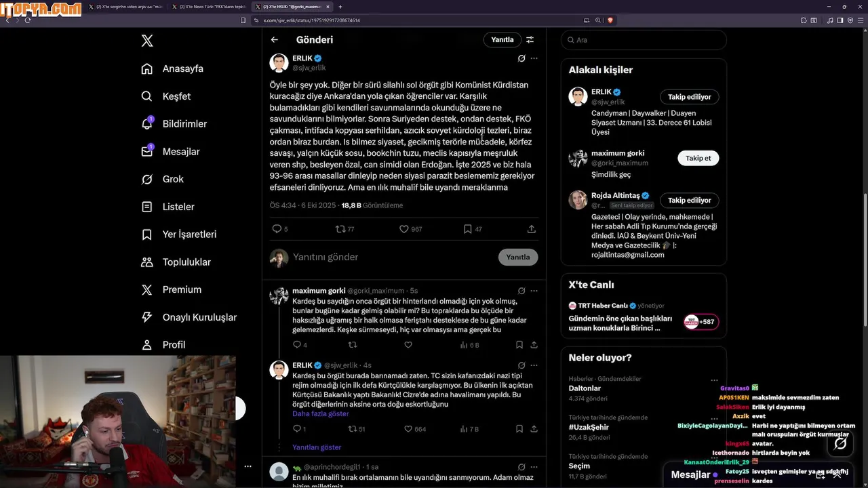868x488 pixels.
Task: Open the Daltonlar trending topic
Action: tap(585, 388)
